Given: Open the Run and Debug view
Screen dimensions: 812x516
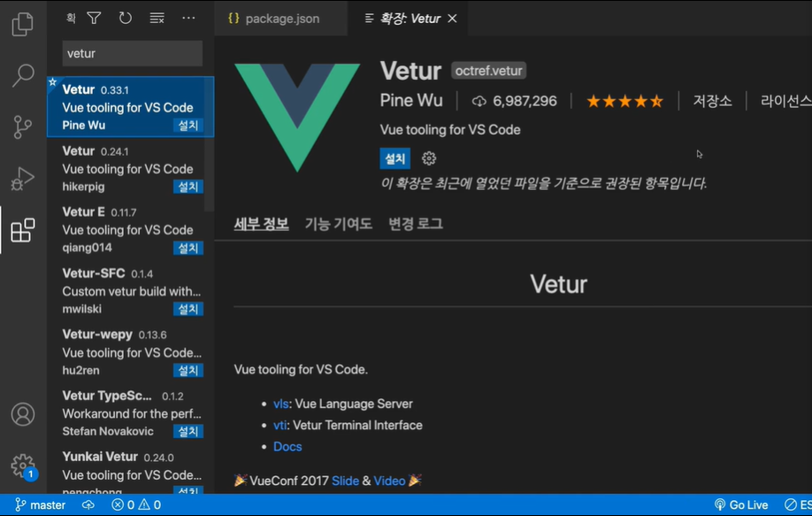Looking at the screenshot, I should (23, 179).
